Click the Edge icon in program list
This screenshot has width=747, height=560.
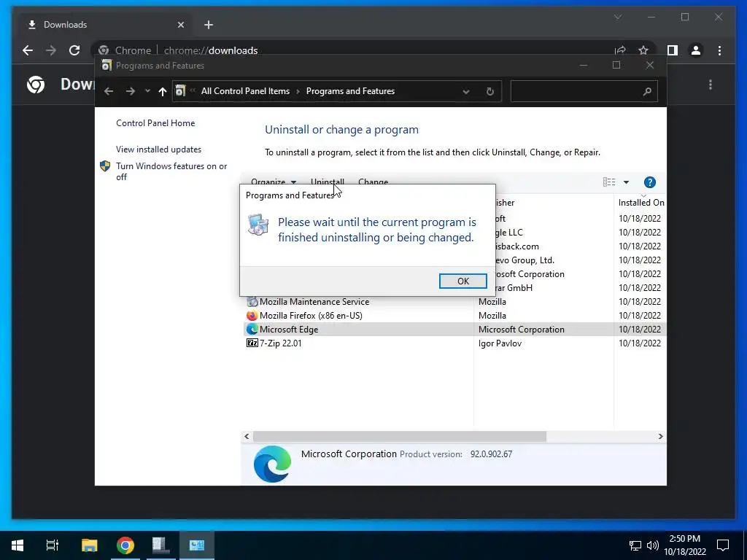pos(252,329)
